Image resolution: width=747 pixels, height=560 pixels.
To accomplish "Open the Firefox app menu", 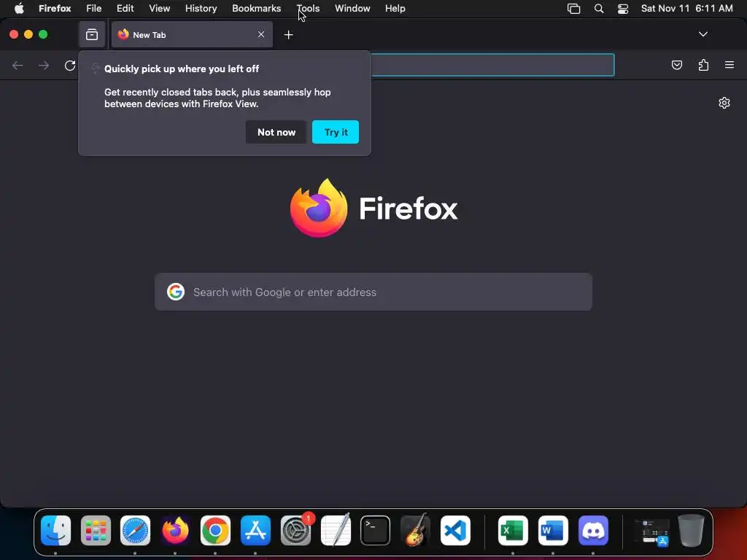I will click(55, 8).
